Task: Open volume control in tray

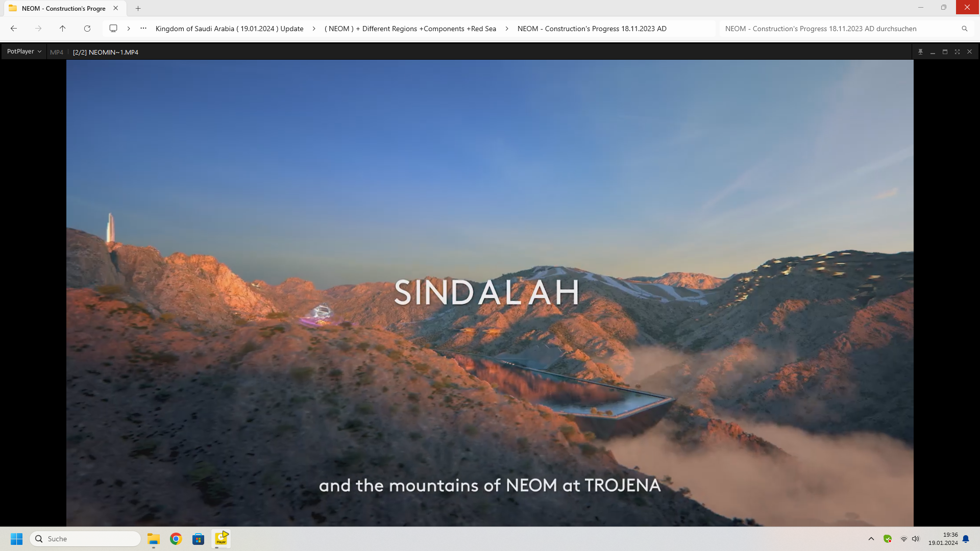Action: click(916, 539)
